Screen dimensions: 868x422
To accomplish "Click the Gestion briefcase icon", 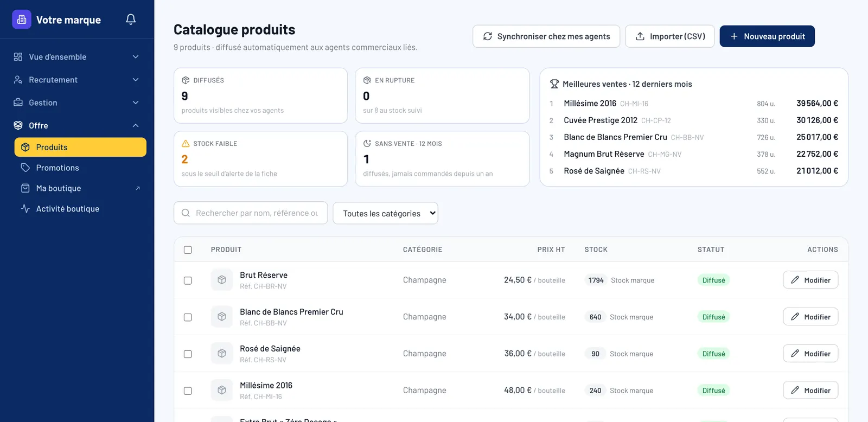I will pyautogui.click(x=18, y=103).
